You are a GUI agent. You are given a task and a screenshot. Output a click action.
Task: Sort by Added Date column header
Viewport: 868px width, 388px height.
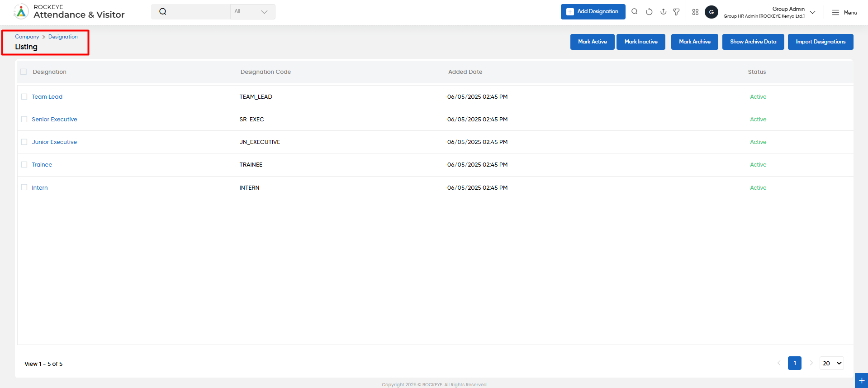(465, 72)
